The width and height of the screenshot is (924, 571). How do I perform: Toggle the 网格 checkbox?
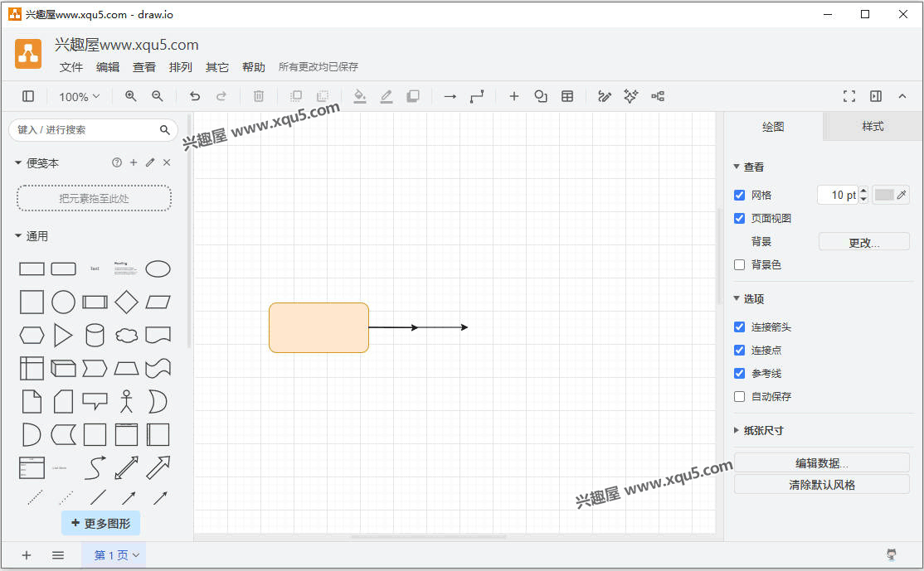pos(740,195)
